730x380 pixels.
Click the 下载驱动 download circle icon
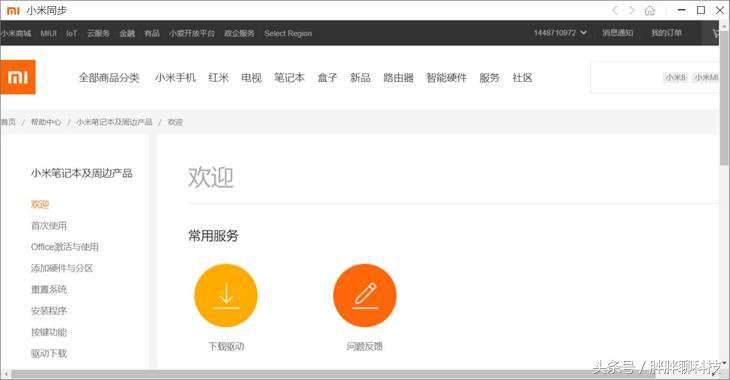[x=226, y=295]
